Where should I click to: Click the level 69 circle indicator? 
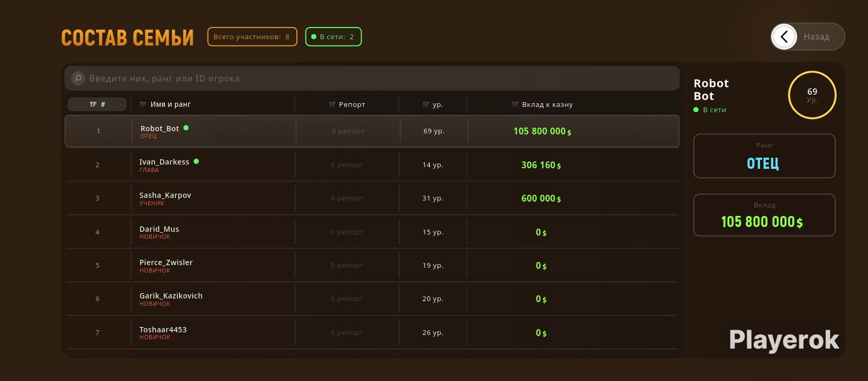point(812,95)
